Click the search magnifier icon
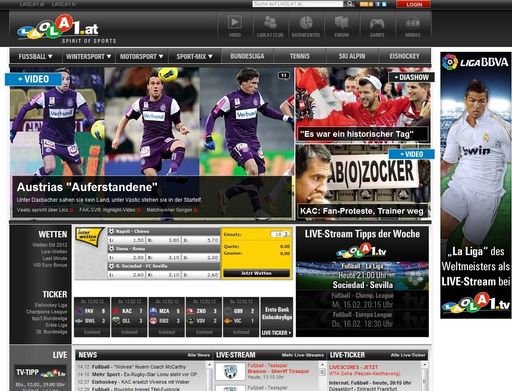Viewport: 512px width, 391px height. coord(349,4)
